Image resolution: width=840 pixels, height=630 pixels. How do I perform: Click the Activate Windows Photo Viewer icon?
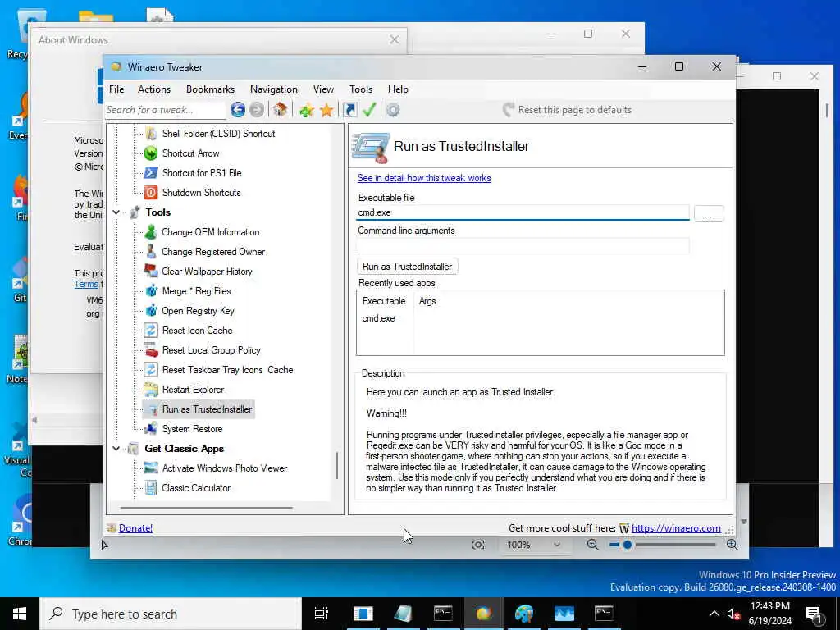[151, 468]
